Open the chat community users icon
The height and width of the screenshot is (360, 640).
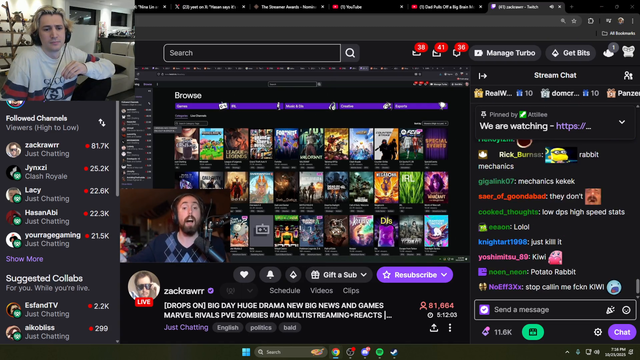coord(628,76)
